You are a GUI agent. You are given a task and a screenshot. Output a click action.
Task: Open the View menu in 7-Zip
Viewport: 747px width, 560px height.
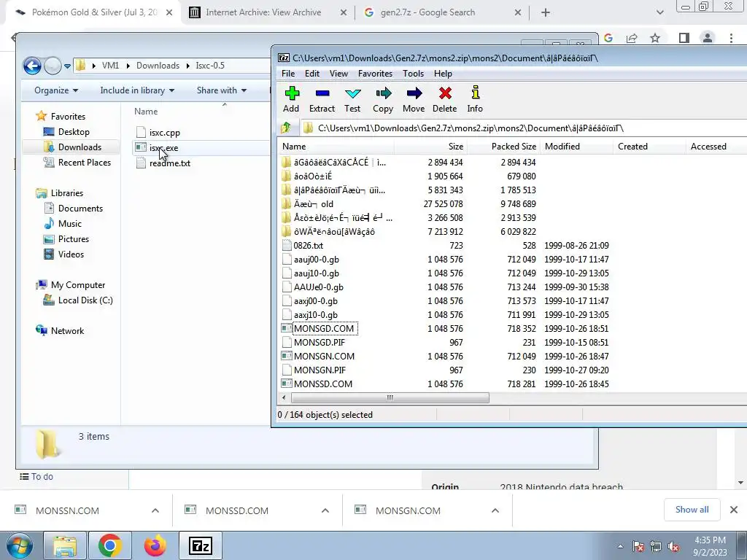338,74
